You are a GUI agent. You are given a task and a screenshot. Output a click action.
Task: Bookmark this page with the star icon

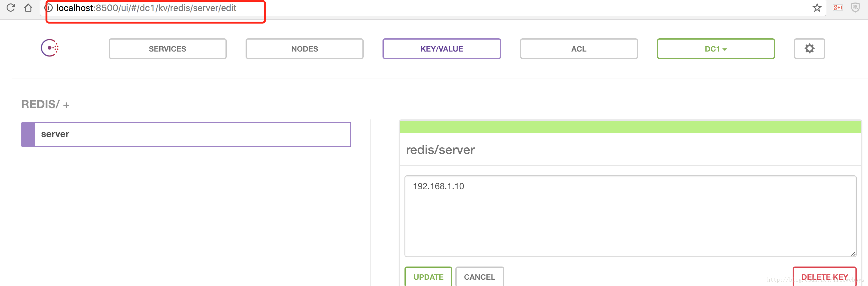point(817,8)
